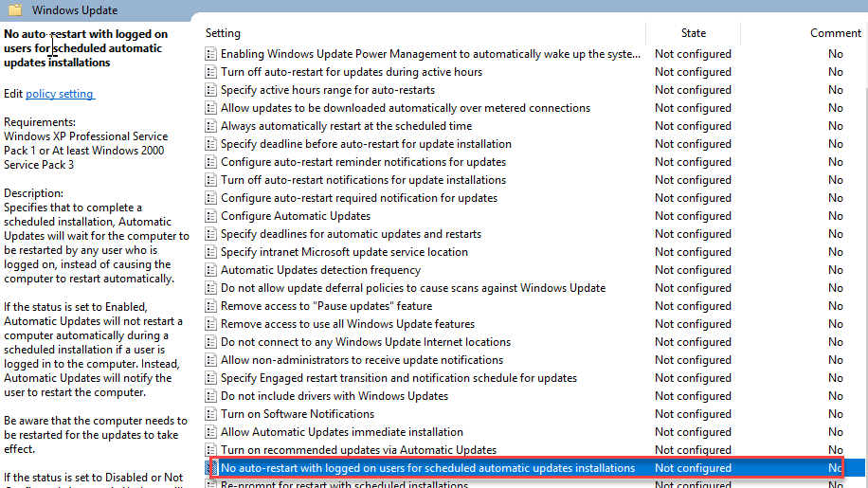Click icon beside Allow Automatic Updates immediate installation

click(210, 431)
